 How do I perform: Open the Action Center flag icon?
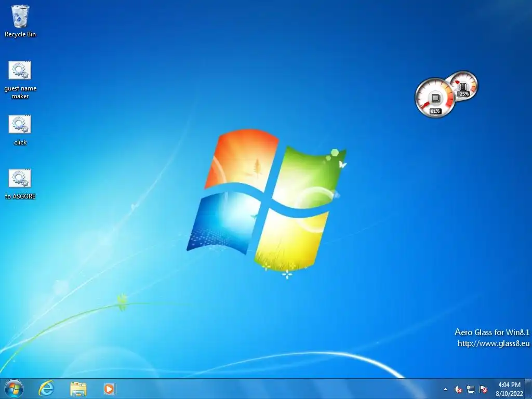pos(483,389)
